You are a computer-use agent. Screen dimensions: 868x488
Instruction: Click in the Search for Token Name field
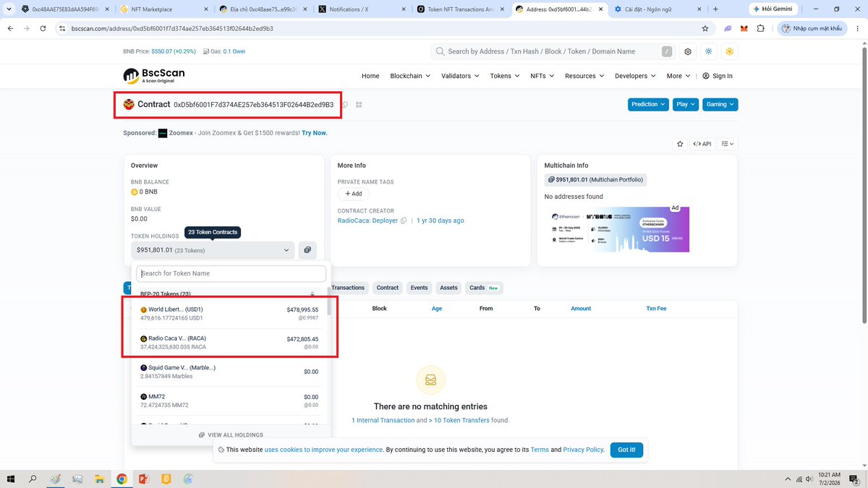point(231,273)
